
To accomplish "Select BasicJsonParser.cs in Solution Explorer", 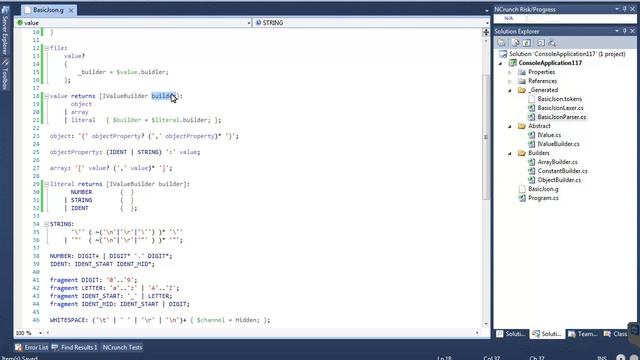I will (562, 117).
